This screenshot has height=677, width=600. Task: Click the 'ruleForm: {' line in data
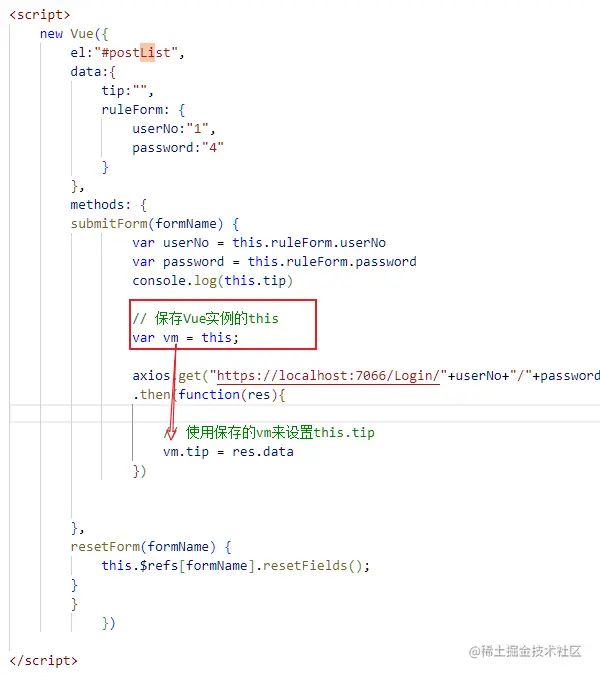click(143, 110)
